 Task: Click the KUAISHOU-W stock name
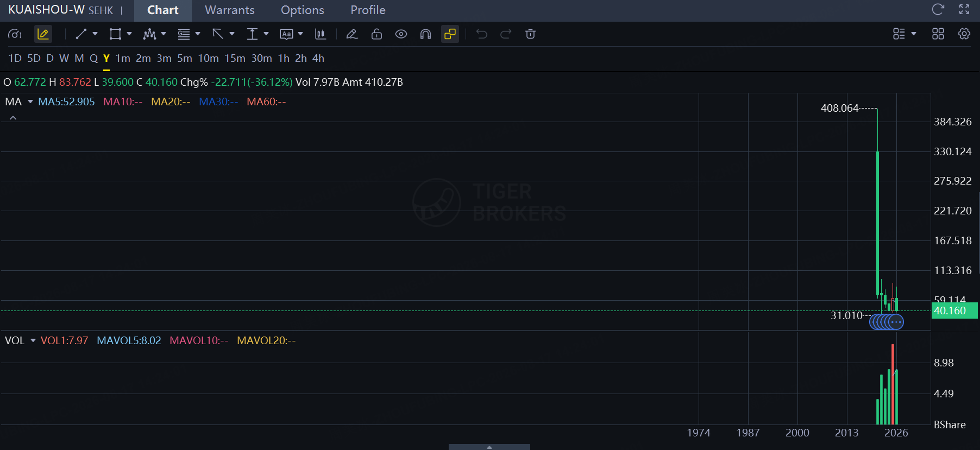pos(47,10)
